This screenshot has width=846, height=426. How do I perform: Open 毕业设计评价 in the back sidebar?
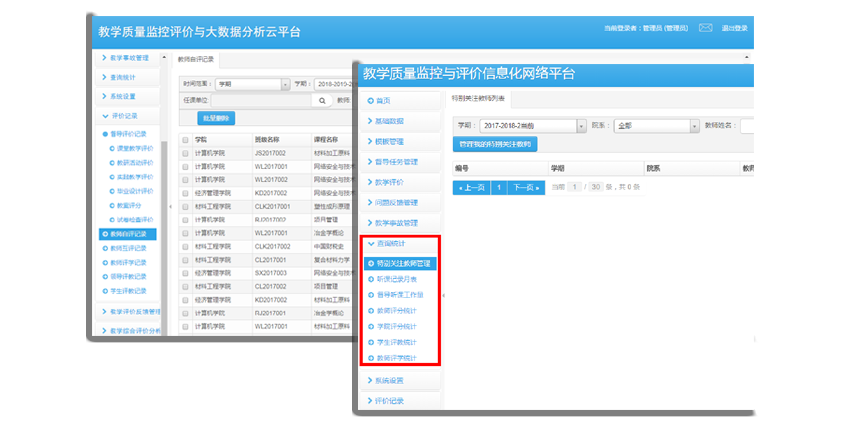[132, 191]
